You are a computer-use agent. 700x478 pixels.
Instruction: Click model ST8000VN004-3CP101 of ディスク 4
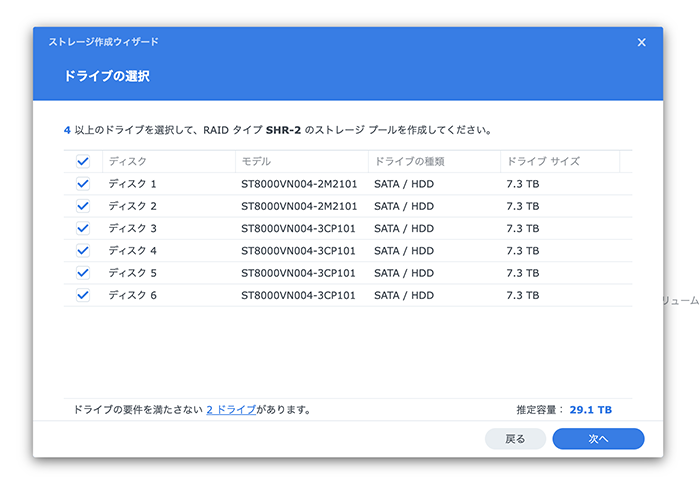coord(298,251)
